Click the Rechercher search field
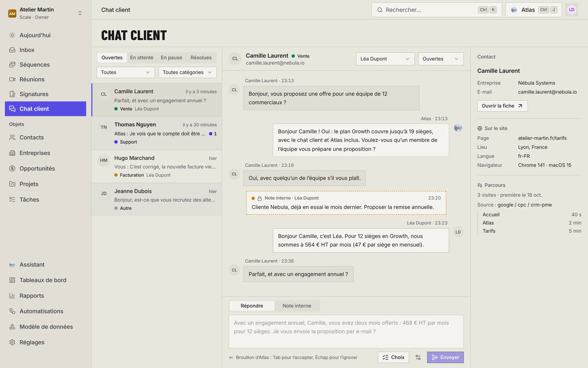Image resolution: width=588 pixels, height=368 pixels. [x=437, y=10]
